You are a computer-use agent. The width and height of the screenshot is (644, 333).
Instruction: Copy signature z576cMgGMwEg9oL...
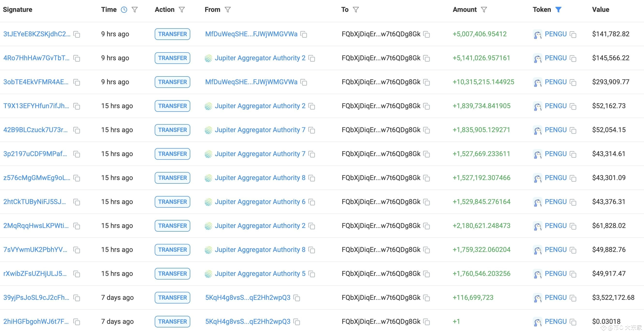[77, 178]
